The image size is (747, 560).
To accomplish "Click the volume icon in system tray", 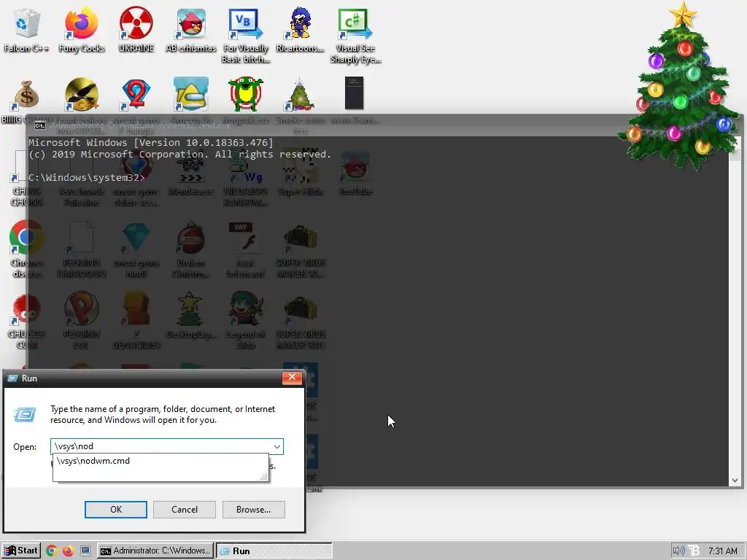I will 678,551.
